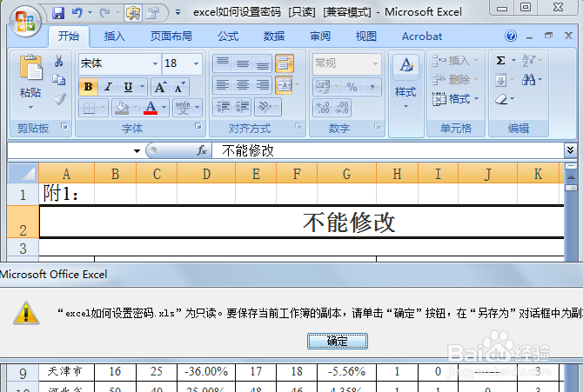The image size is (583, 392).
Task: Align text to top
Action: tap(223, 63)
